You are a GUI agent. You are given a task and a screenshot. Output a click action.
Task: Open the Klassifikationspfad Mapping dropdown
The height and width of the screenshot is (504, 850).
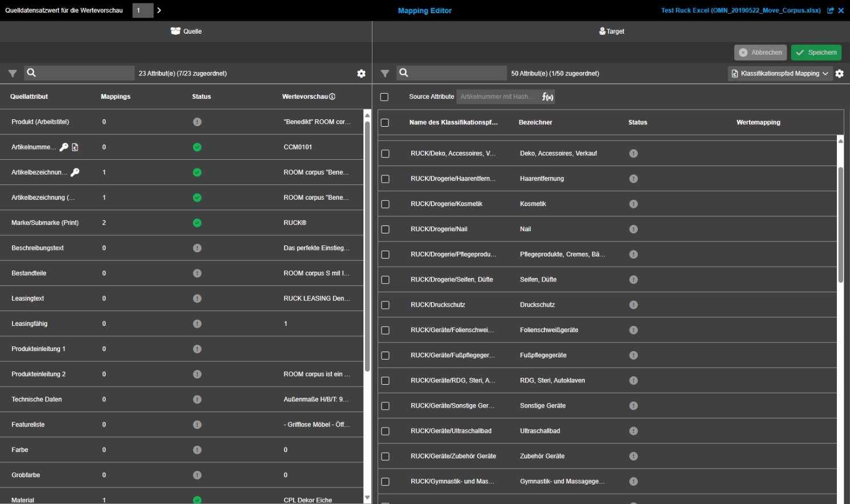[x=780, y=74]
